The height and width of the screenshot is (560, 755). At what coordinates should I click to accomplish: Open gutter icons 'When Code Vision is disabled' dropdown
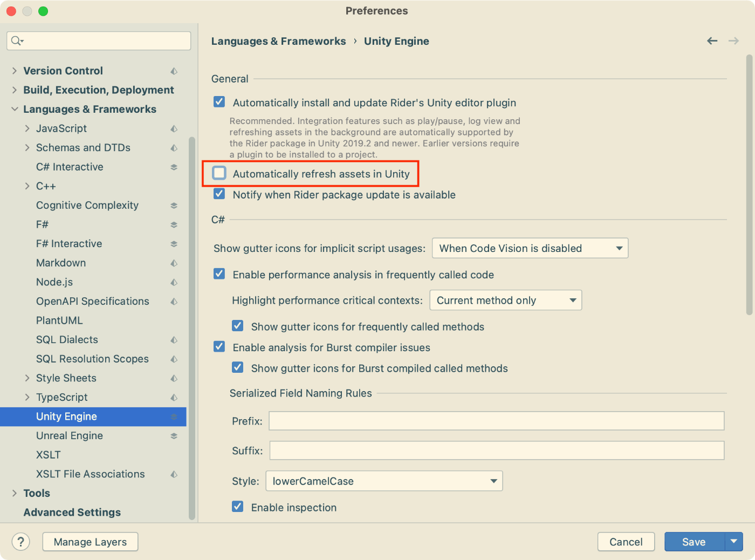pyautogui.click(x=530, y=248)
